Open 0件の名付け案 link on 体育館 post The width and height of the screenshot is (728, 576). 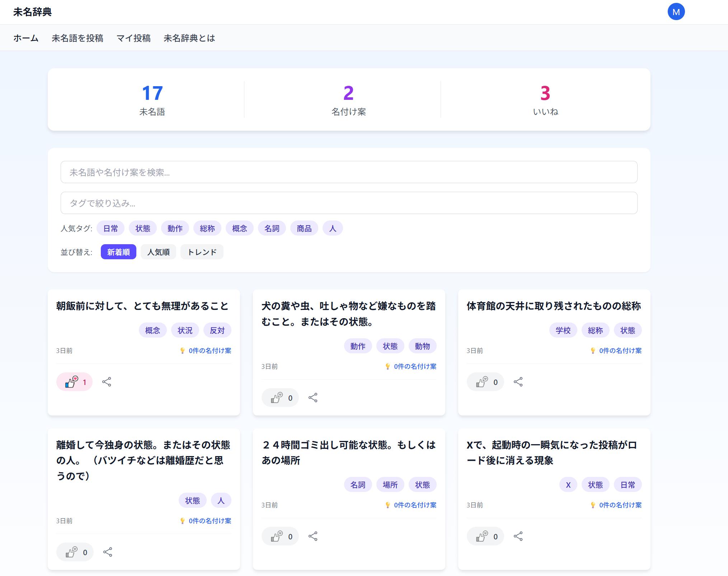(620, 350)
